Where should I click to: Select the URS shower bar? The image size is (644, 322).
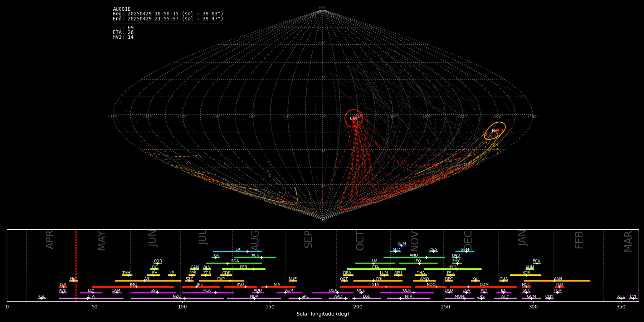tap(481, 298)
